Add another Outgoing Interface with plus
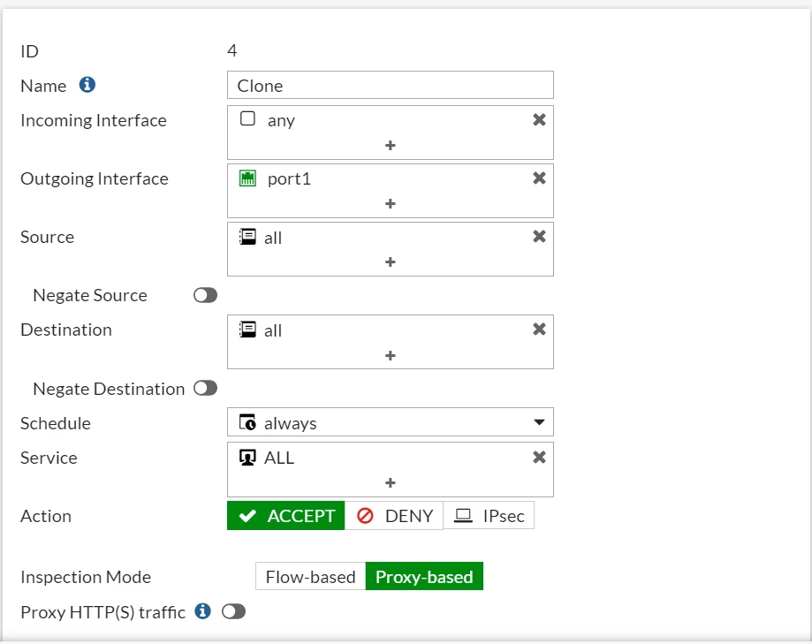Image resolution: width=812 pixels, height=644 pixels. tap(391, 204)
